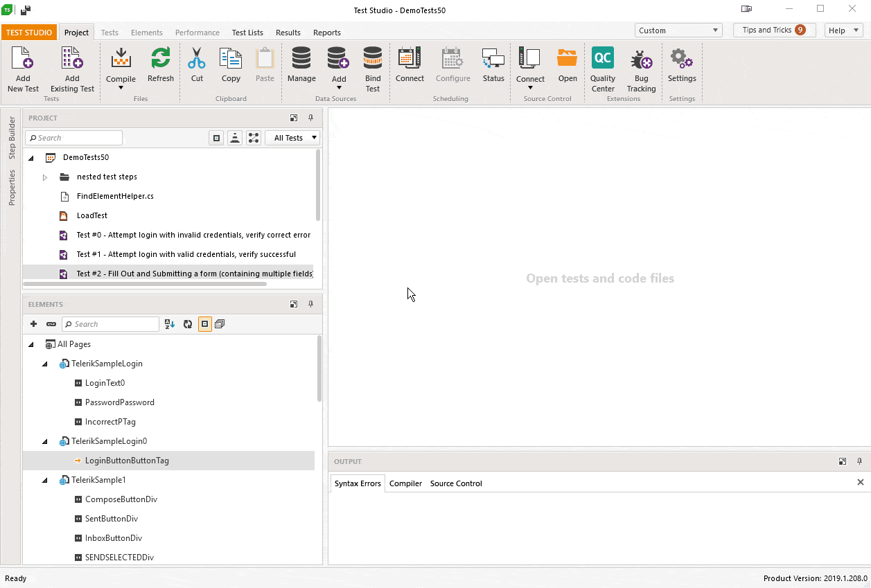Open the Help dropdown menu
This screenshot has height=588, width=871.
843,30
